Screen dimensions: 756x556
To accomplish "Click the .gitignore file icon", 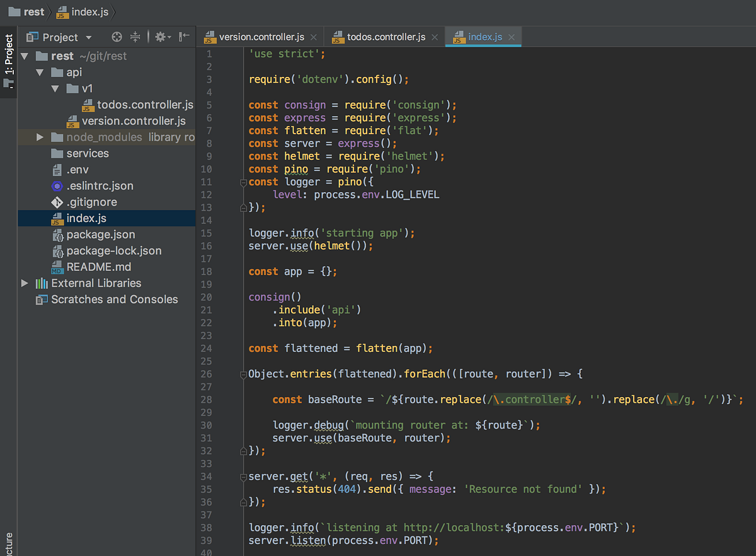I will (x=57, y=202).
